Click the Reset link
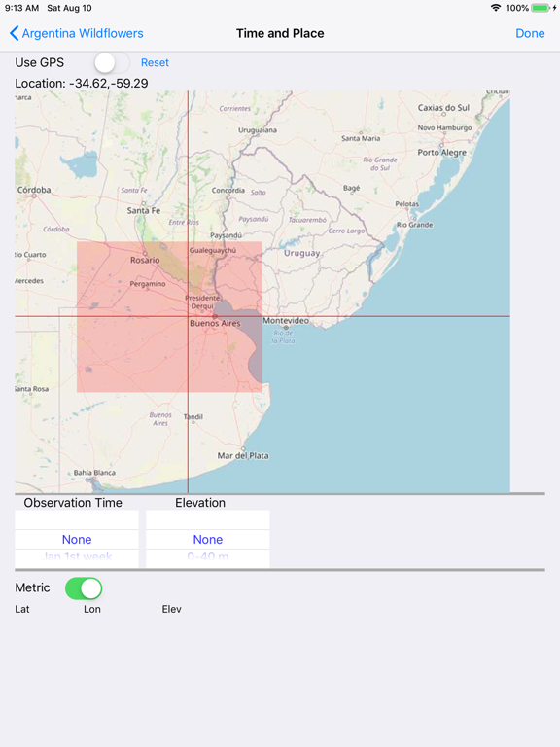The width and height of the screenshot is (560, 747). click(155, 63)
